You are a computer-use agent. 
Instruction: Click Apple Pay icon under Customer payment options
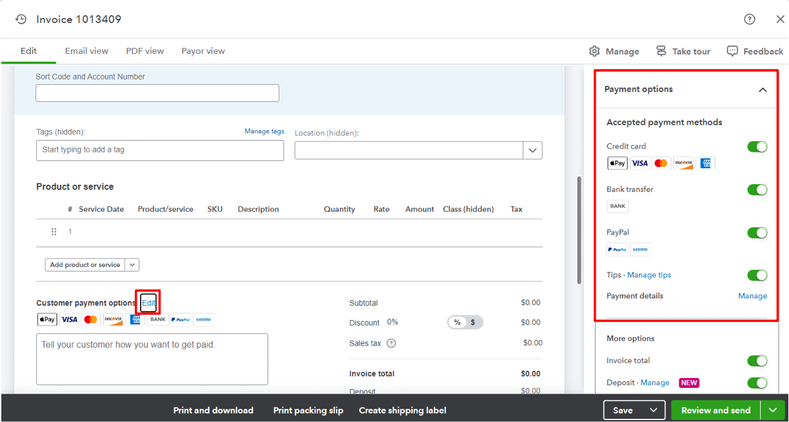click(47, 319)
